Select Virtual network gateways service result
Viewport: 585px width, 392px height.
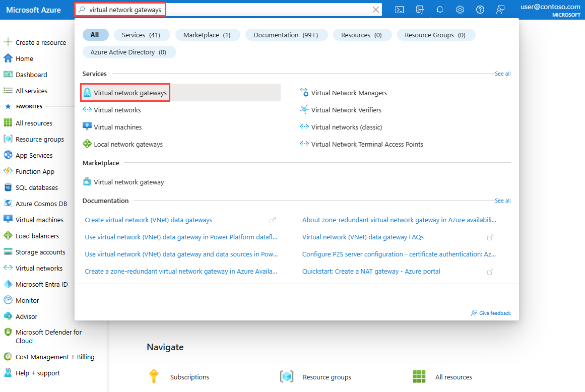125,93
